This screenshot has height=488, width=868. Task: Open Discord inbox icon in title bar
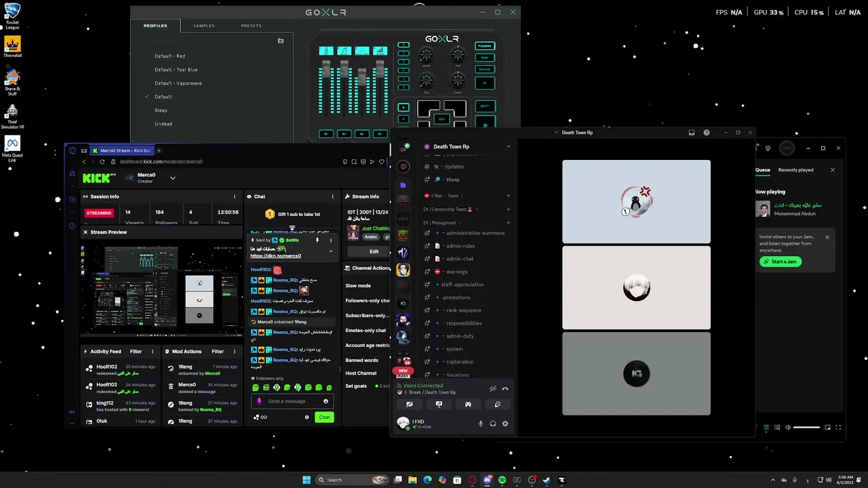[692, 133]
